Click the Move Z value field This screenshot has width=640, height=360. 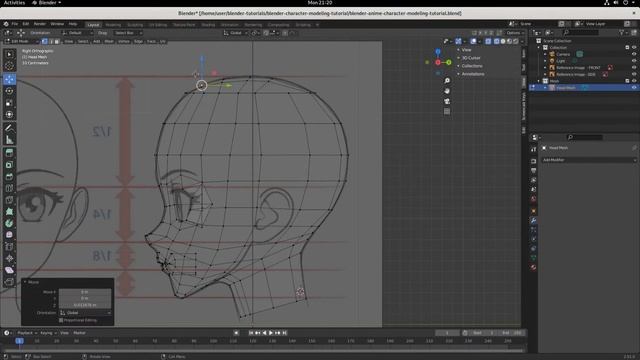point(85,305)
